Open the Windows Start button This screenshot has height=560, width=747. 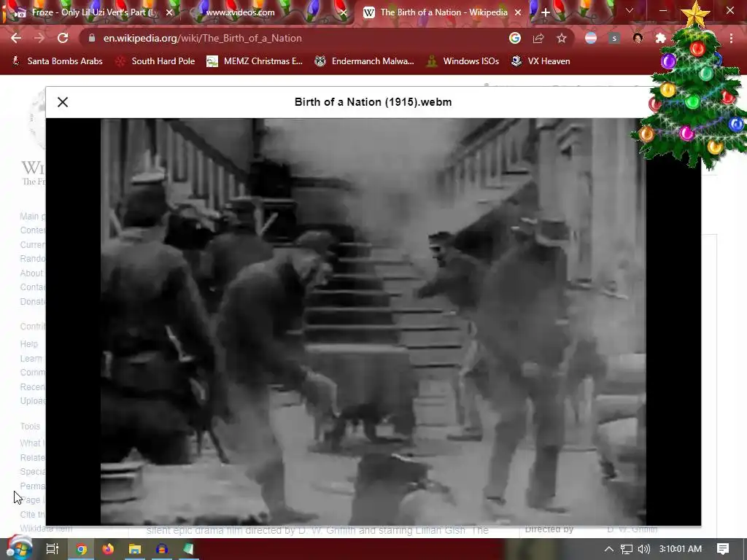(x=18, y=548)
